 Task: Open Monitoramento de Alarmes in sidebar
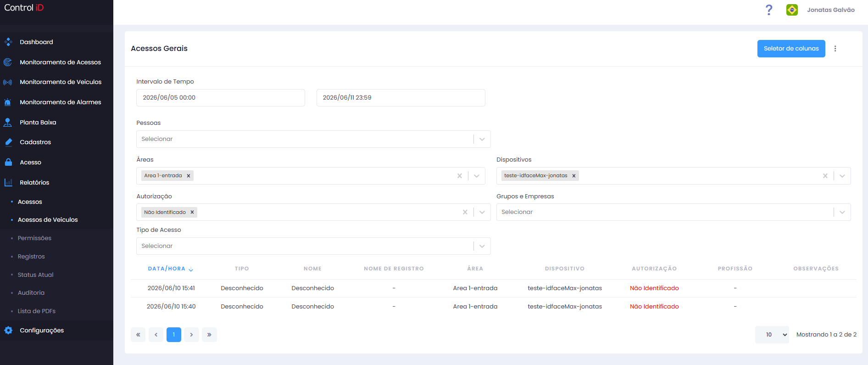pos(60,102)
